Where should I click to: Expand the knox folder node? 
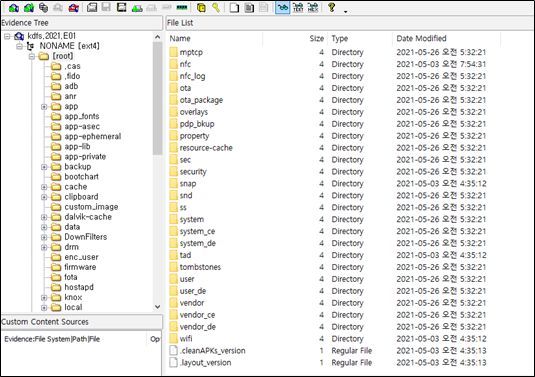tap(44, 298)
